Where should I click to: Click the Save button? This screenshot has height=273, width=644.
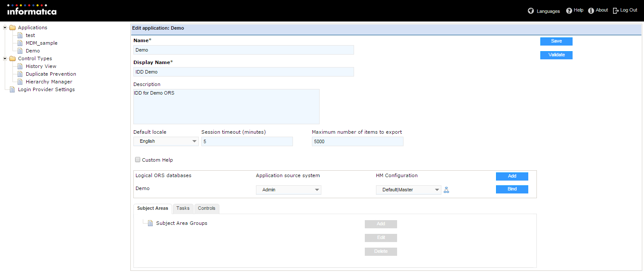[556, 41]
